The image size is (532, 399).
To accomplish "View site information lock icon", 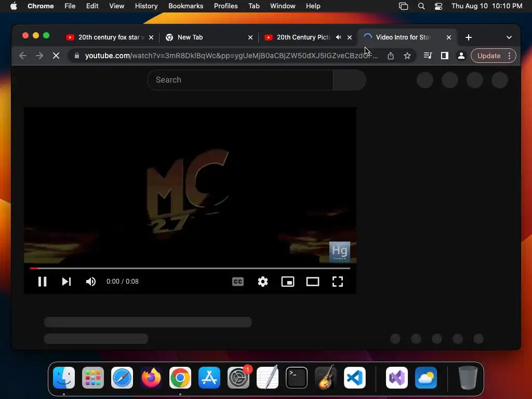I will click(x=77, y=56).
